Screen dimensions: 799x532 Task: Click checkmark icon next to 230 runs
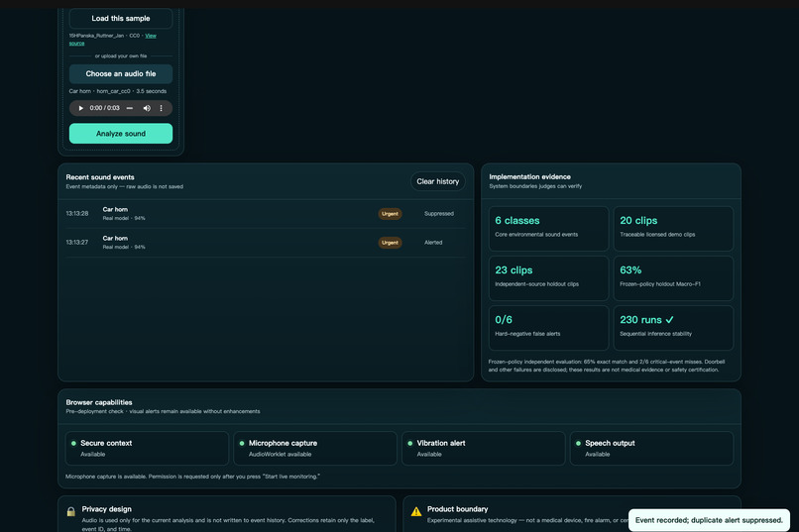(669, 320)
